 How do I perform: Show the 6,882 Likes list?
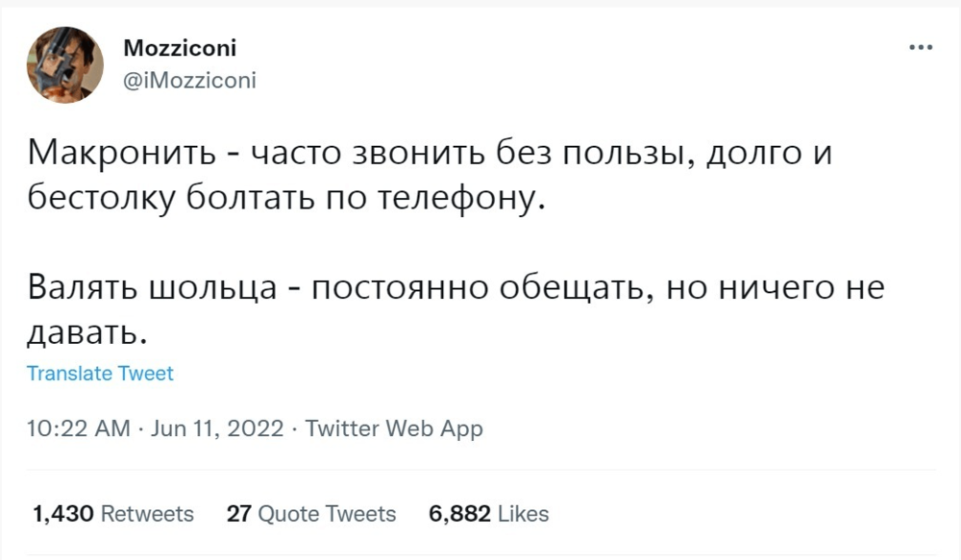(487, 514)
